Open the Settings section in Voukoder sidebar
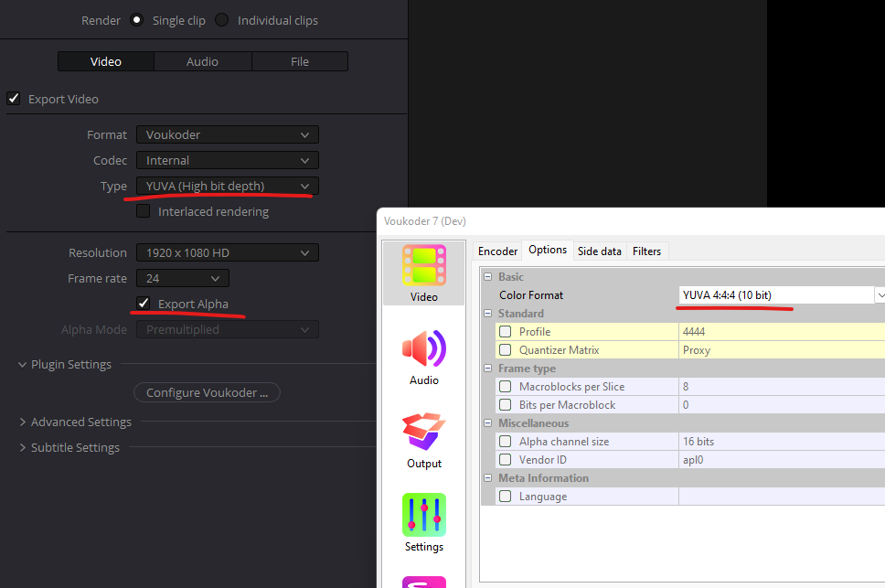The height and width of the screenshot is (588, 885). tap(423, 522)
